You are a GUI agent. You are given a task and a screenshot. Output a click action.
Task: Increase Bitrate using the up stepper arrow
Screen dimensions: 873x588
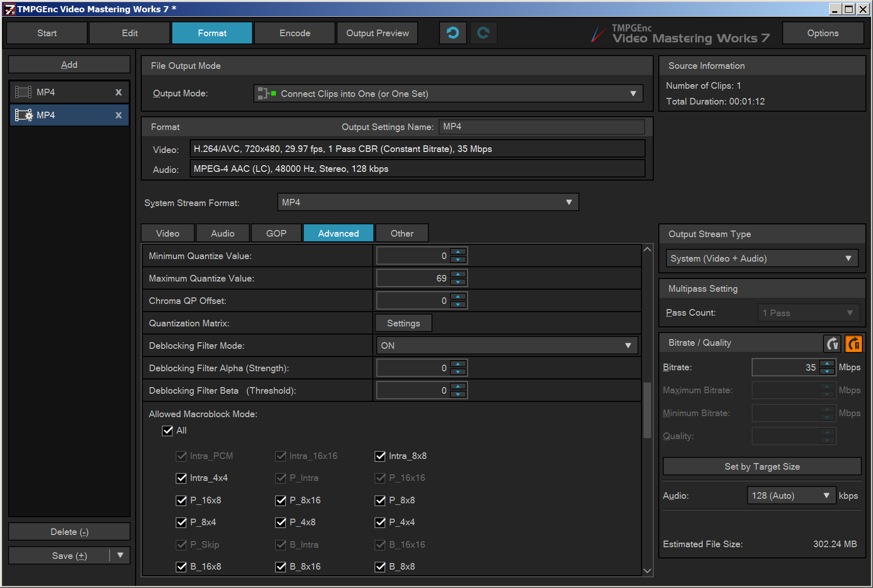(x=827, y=364)
